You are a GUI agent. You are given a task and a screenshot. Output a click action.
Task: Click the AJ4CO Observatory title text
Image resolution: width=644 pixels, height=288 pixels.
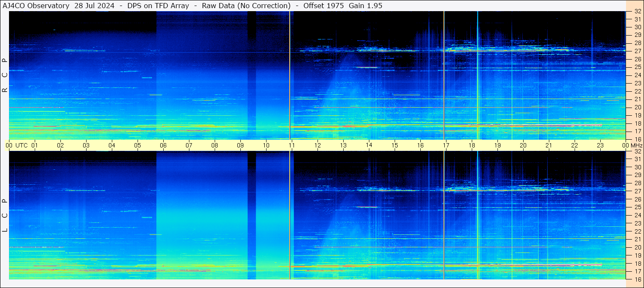36,6
